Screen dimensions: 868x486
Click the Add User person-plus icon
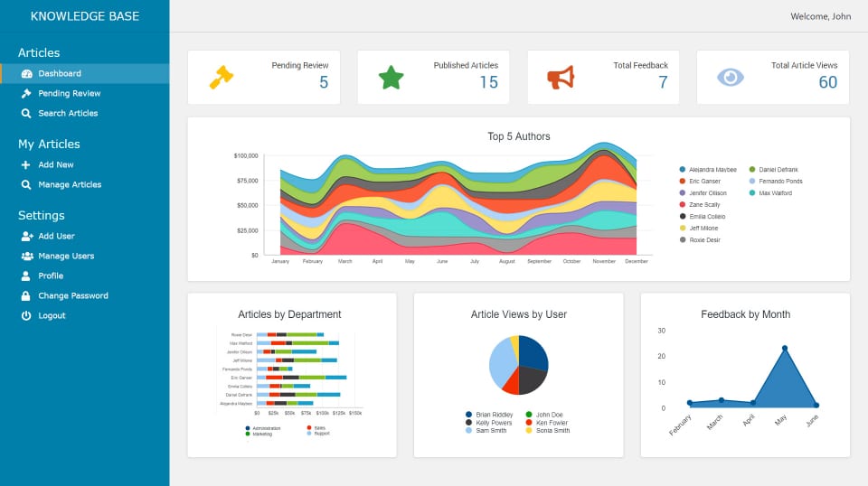point(26,237)
